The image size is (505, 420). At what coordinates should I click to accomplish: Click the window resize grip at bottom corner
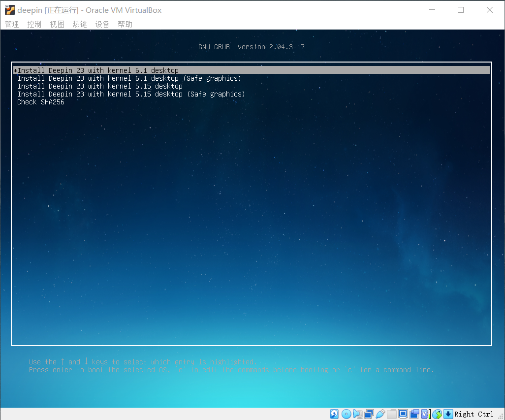pos(501,416)
